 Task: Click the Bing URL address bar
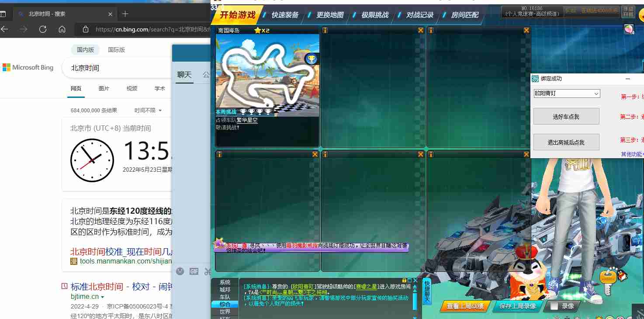(x=153, y=29)
